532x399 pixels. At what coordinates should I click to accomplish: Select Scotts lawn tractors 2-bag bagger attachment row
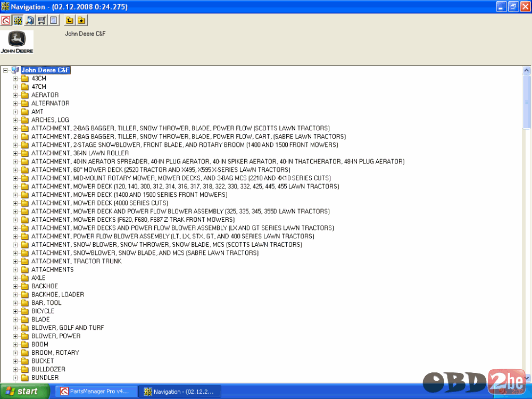pyautogui.click(x=180, y=128)
